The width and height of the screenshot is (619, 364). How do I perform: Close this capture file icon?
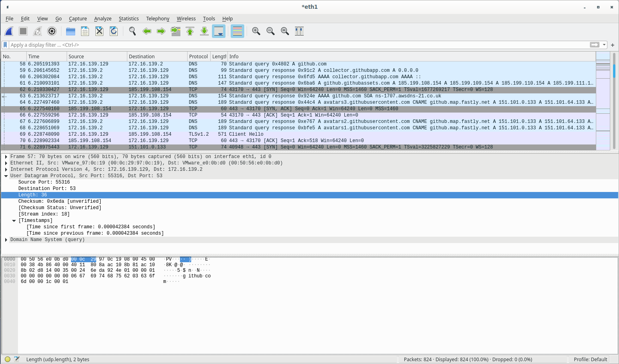[99, 31]
